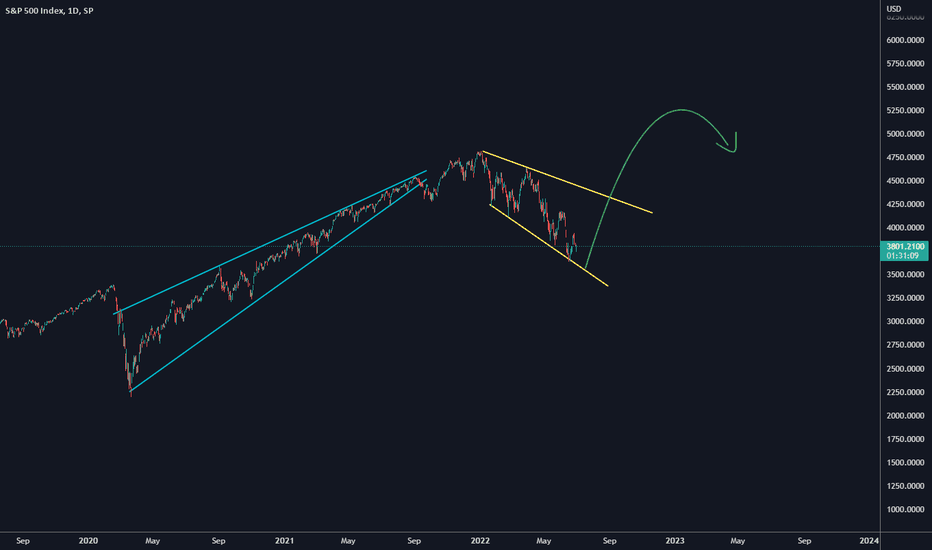
Task: Click the USD currency label
Action: click(894, 8)
